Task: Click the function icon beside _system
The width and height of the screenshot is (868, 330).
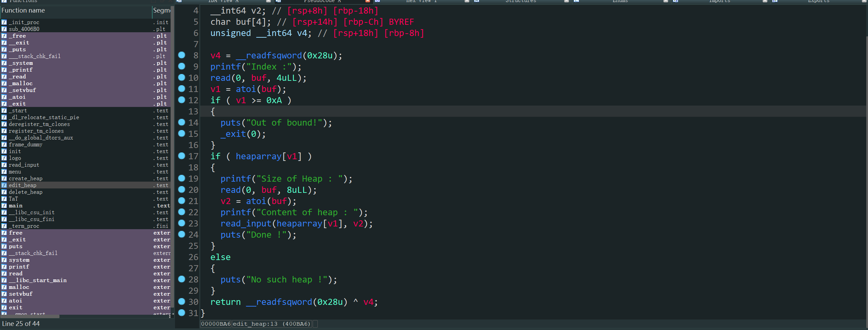Action: tap(4, 63)
